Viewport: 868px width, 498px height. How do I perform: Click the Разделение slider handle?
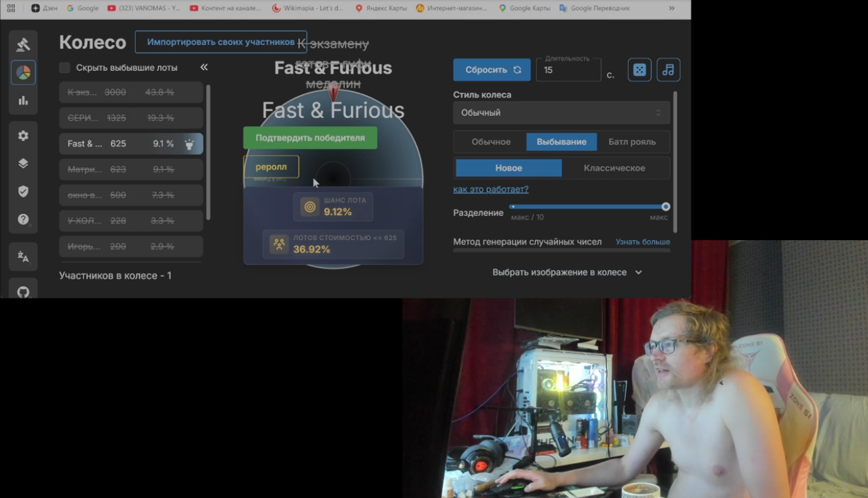tap(665, 207)
